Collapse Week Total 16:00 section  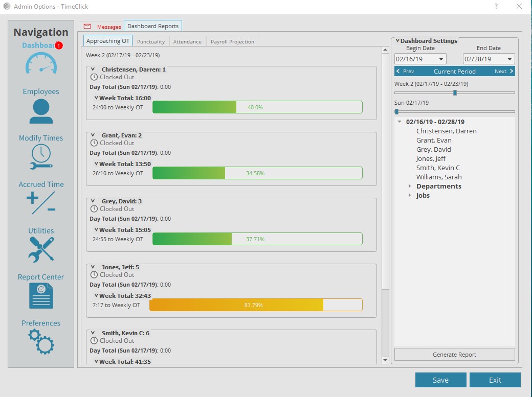tap(96, 98)
